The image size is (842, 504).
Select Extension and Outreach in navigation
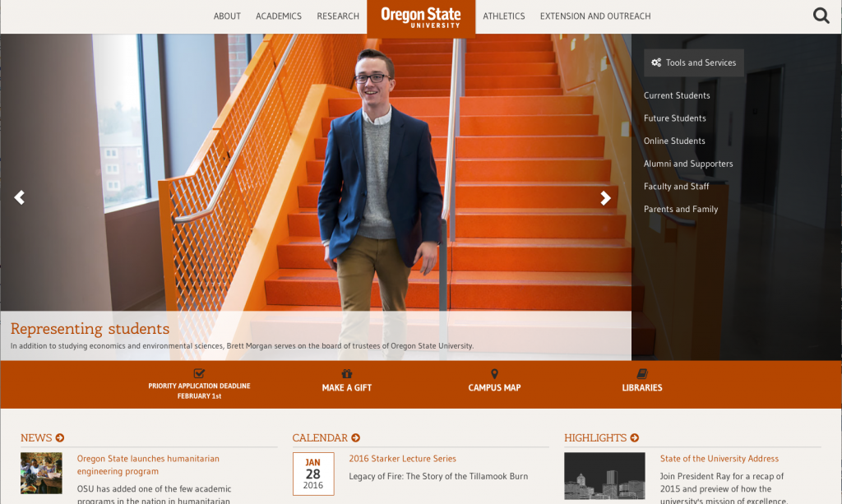pyautogui.click(x=595, y=16)
